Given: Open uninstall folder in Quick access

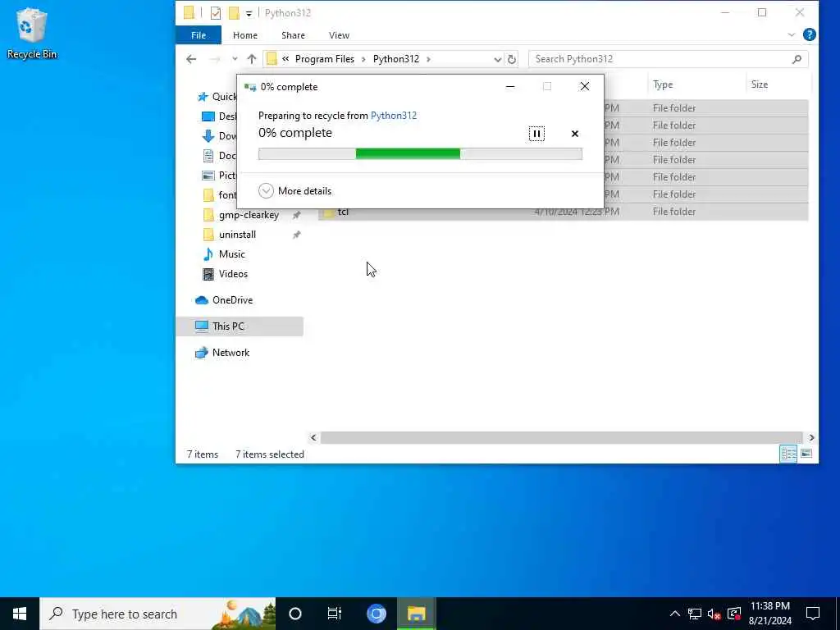Looking at the screenshot, I should pos(237,235).
